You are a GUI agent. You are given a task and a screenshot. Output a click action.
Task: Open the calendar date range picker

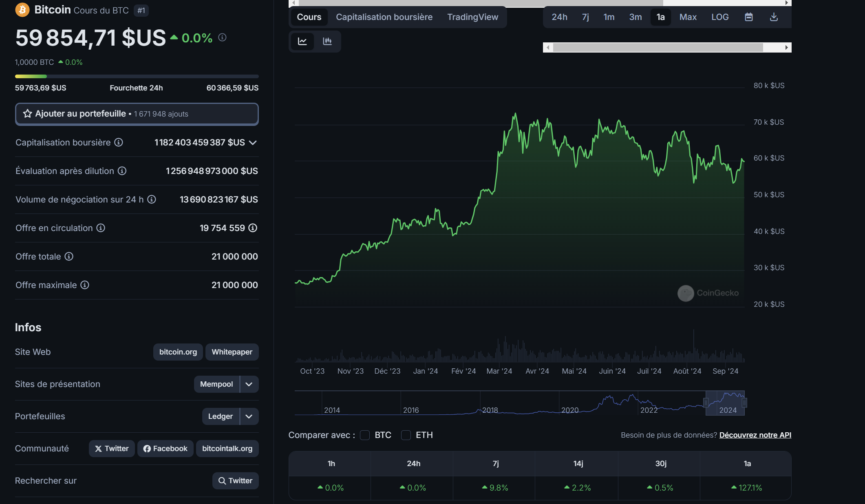pos(749,17)
